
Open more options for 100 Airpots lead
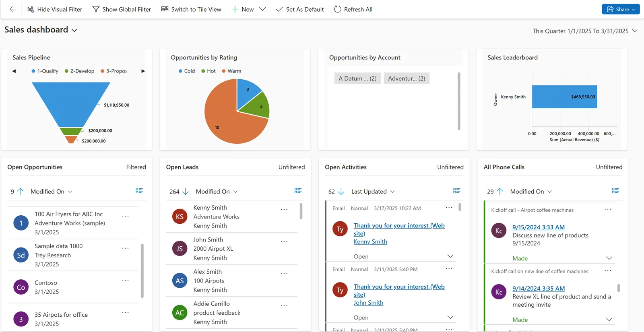284,274
